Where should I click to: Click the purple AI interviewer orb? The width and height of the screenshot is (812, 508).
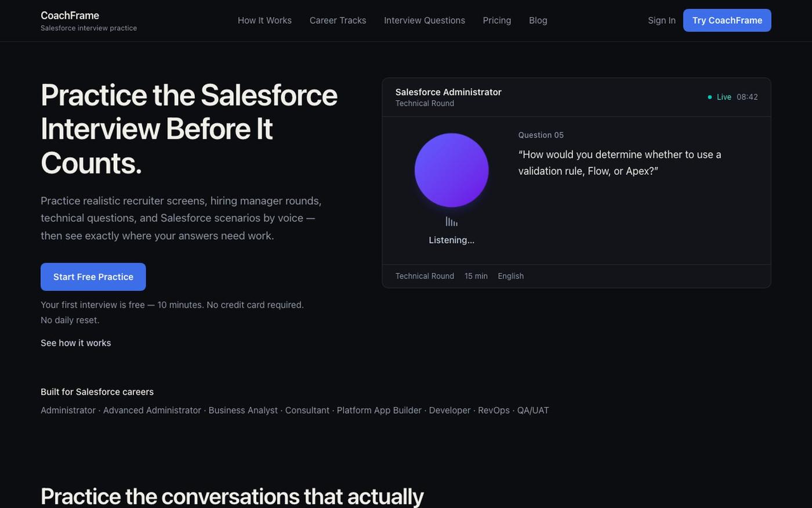tap(452, 170)
